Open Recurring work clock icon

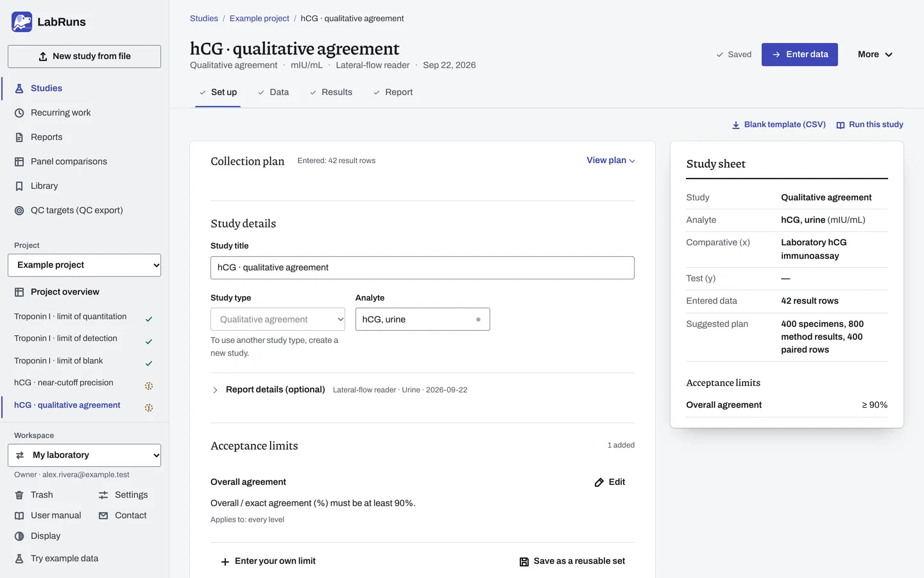(x=19, y=113)
